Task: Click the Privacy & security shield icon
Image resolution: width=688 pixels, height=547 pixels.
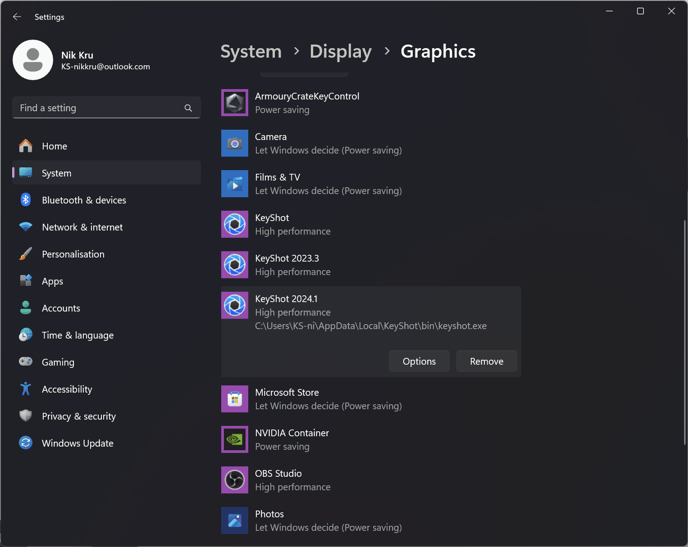Action: [25, 416]
